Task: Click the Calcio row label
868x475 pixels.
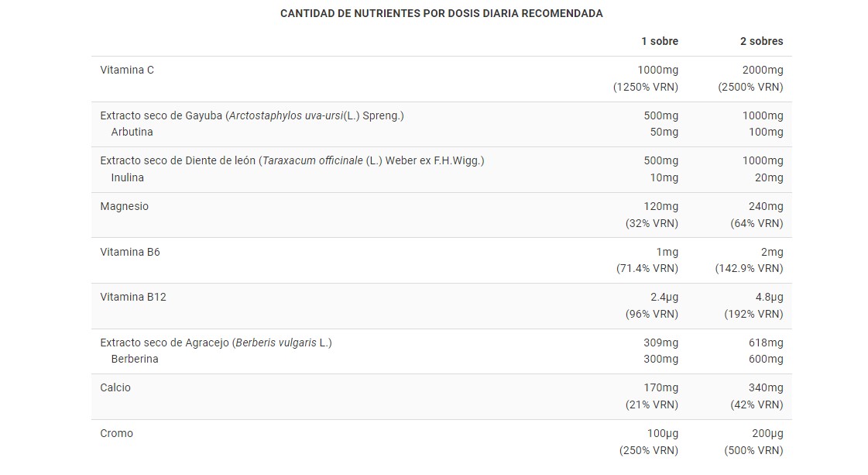Action: 115,387
